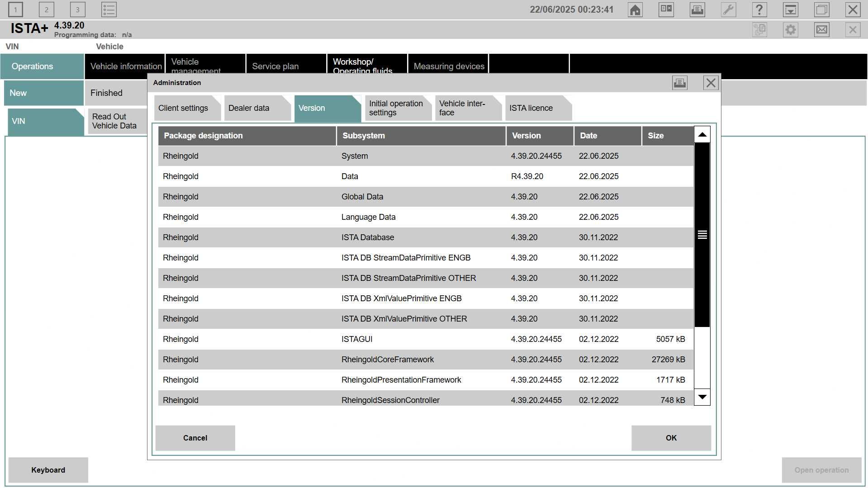This screenshot has height=488, width=868.
Task: Click Size column header
Action: point(668,136)
